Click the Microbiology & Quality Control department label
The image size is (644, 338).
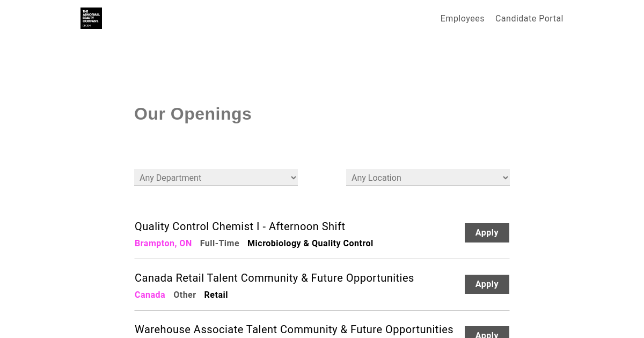(310, 244)
